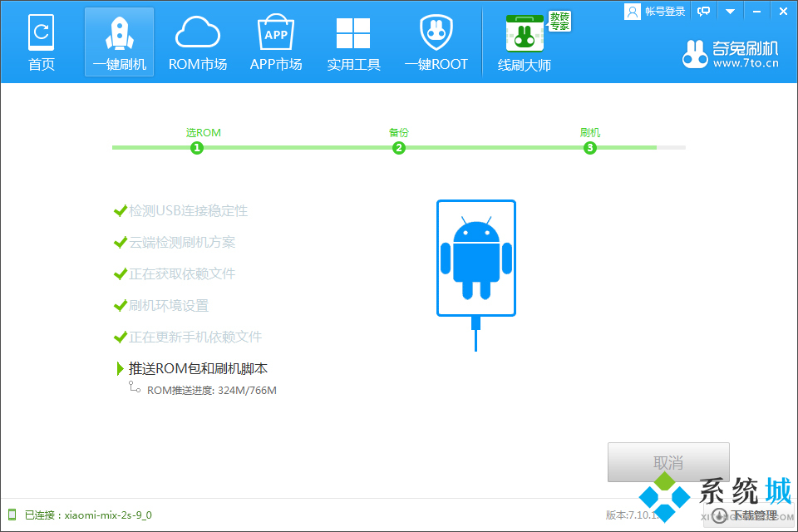Screen dimensions: 798x532
Task: Click the 正在更新手机依赖文件 step text
Action: [195, 337]
